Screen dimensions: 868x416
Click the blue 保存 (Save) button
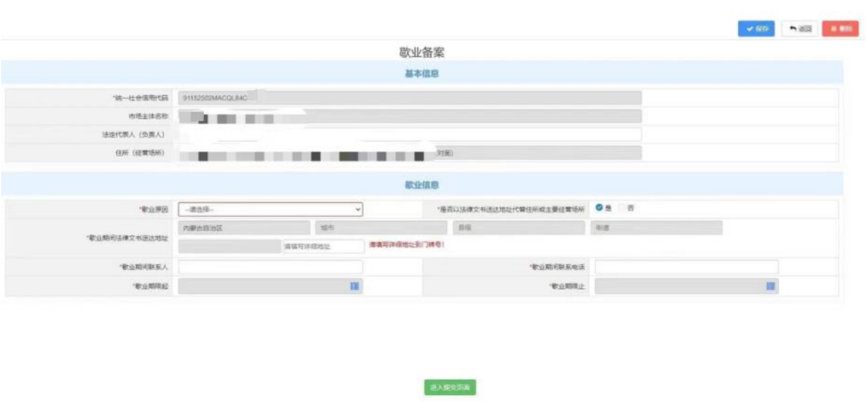click(756, 29)
